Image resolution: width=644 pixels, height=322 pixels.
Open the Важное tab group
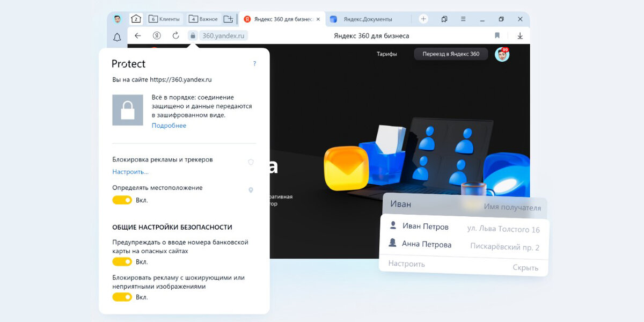pyautogui.click(x=203, y=19)
